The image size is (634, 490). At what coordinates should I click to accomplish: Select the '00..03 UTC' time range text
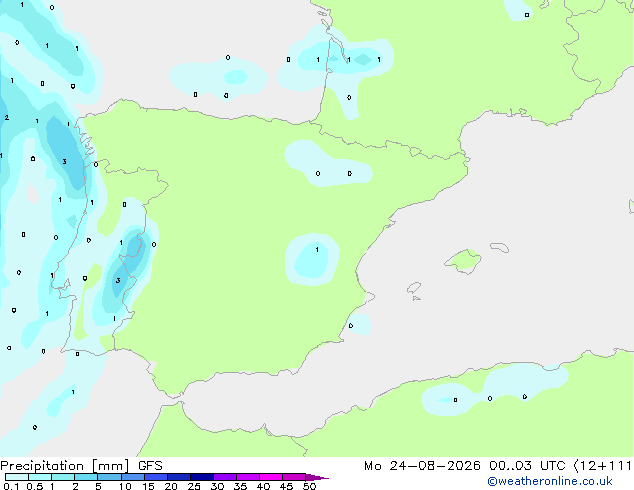527,466
